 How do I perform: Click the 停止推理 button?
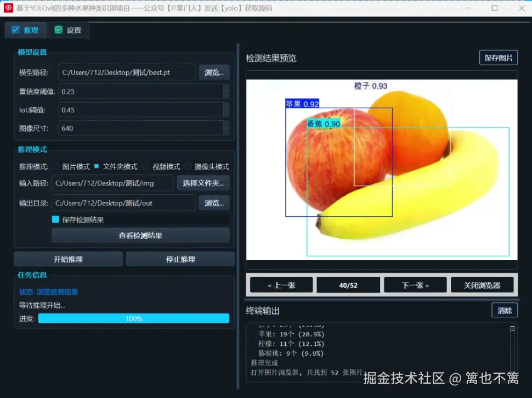pyautogui.click(x=180, y=259)
